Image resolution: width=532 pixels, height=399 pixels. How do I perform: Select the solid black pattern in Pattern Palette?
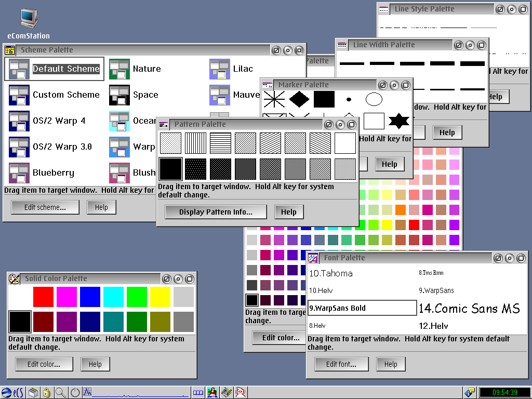point(170,169)
